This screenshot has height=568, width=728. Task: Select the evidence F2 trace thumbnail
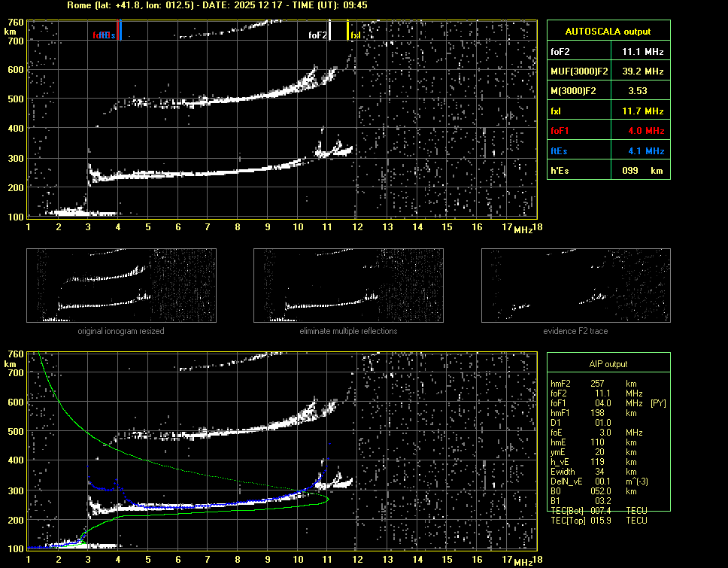pyautogui.click(x=575, y=285)
